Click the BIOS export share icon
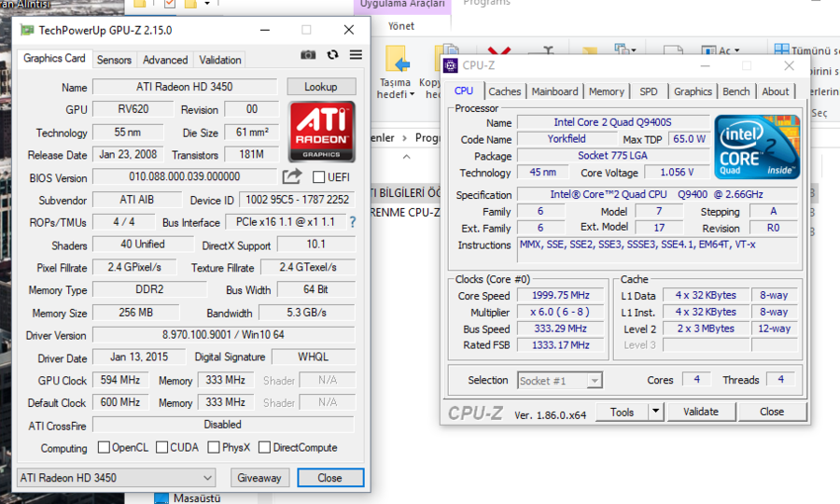This screenshot has height=504, width=840. coord(292,175)
